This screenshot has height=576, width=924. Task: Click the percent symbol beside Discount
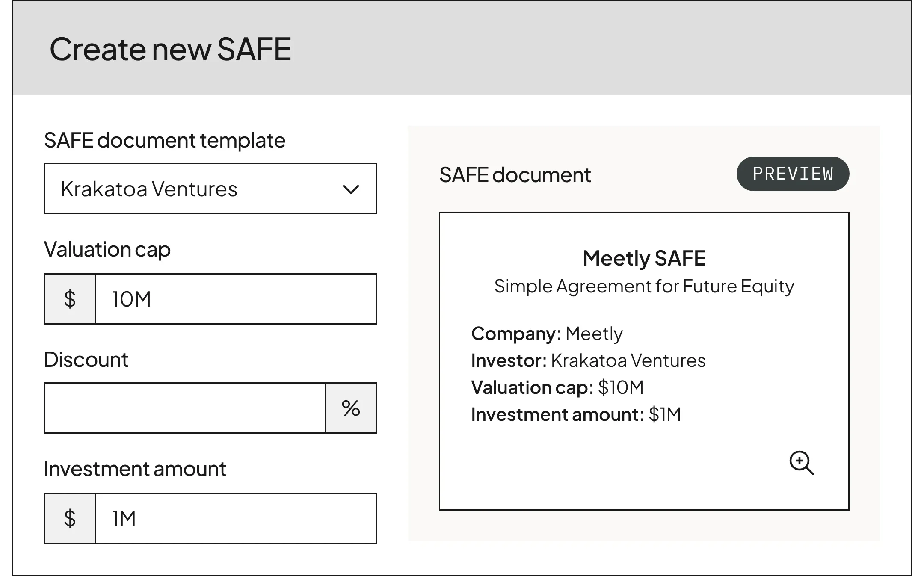click(x=351, y=408)
